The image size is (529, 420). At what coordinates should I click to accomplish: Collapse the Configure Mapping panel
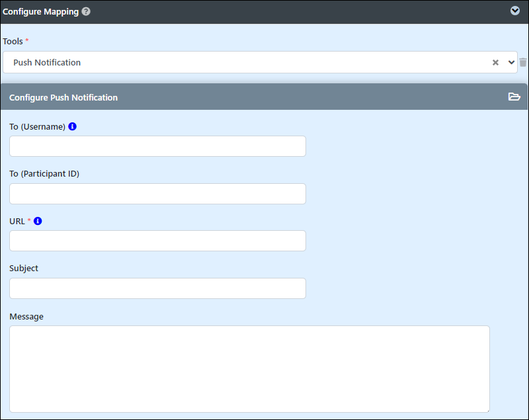tap(515, 11)
